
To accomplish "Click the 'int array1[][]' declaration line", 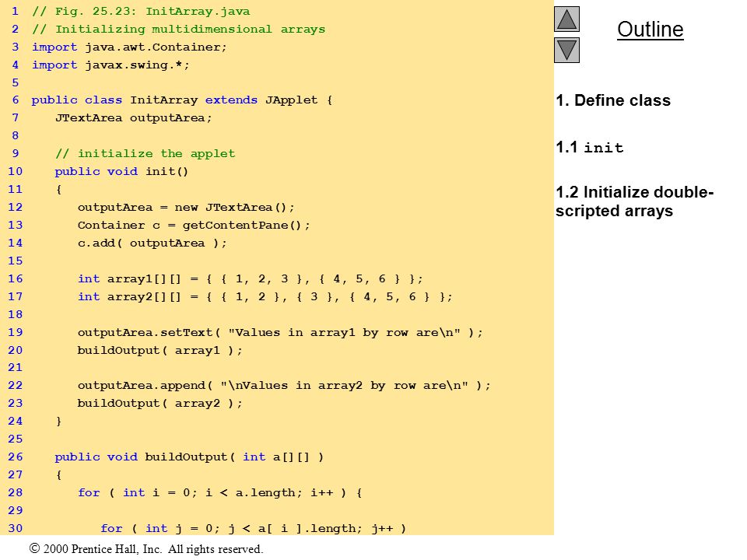I will 250,279.
